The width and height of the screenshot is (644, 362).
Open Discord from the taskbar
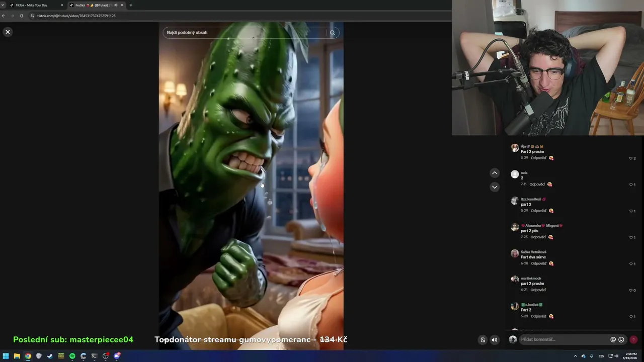pos(117,356)
